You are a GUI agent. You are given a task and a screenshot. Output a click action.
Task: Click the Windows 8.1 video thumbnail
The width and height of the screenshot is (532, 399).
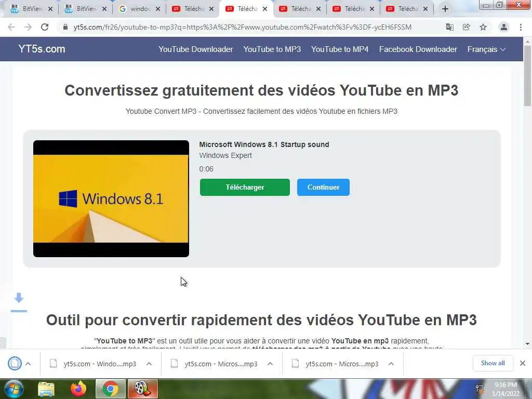tap(111, 198)
